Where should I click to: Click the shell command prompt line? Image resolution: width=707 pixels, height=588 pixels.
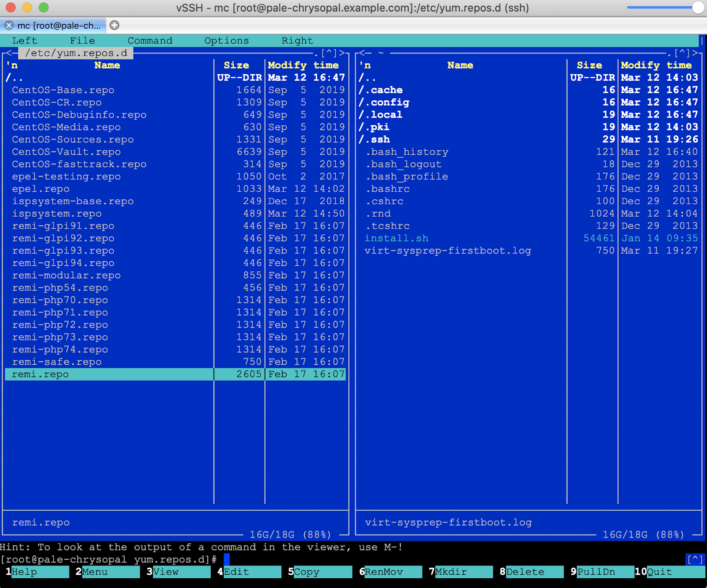click(342, 560)
